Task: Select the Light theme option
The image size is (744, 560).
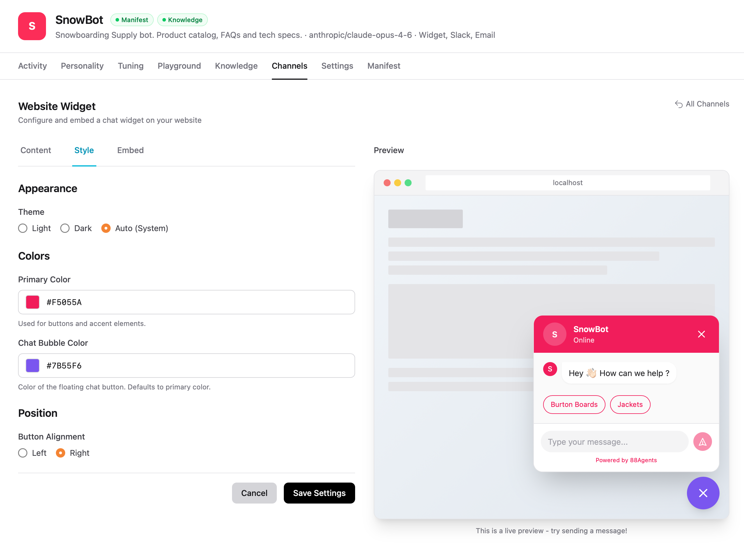Action: click(22, 228)
